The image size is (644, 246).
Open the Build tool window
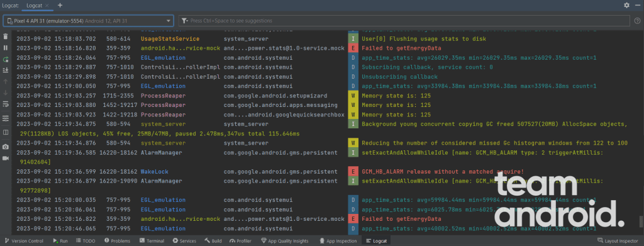pyautogui.click(x=213, y=241)
